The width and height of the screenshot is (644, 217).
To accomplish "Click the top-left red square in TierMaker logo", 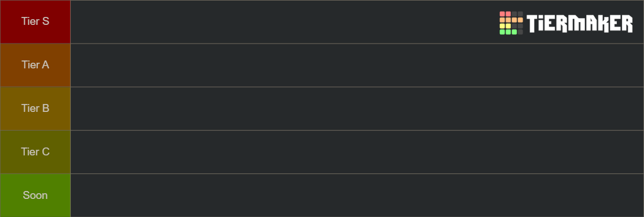I will [x=502, y=14].
